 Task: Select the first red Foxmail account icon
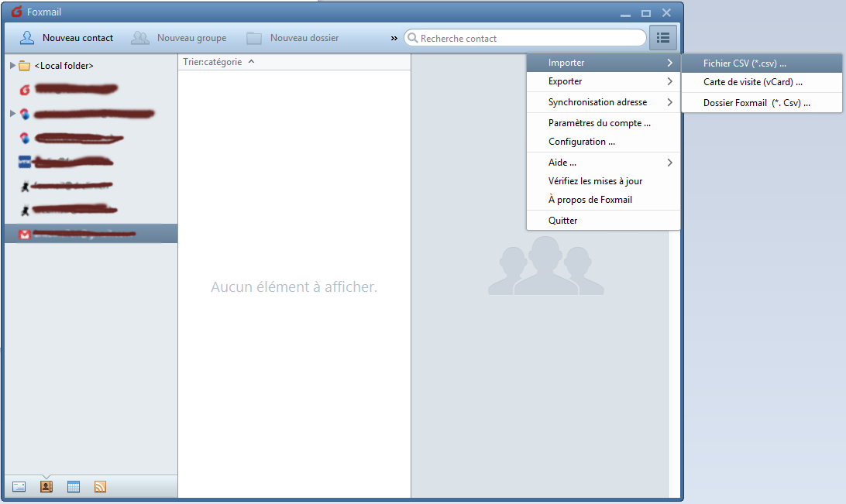coord(25,90)
